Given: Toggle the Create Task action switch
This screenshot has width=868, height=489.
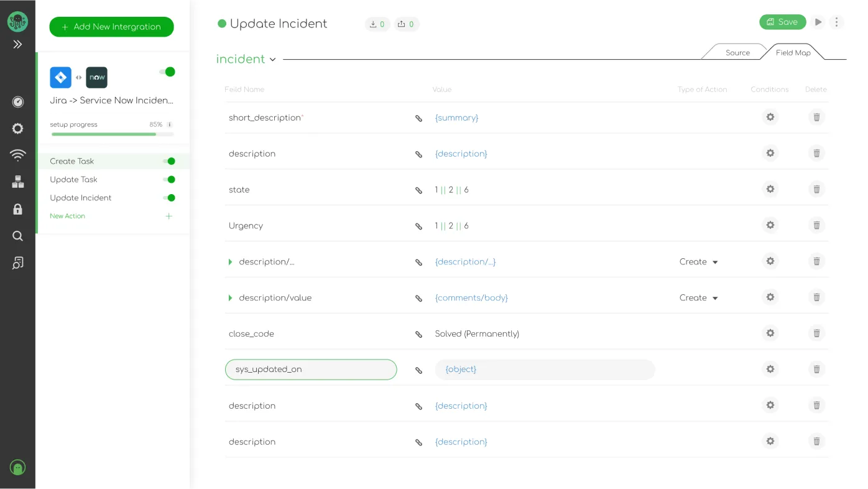Looking at the screenshot, I should [169, 161].
